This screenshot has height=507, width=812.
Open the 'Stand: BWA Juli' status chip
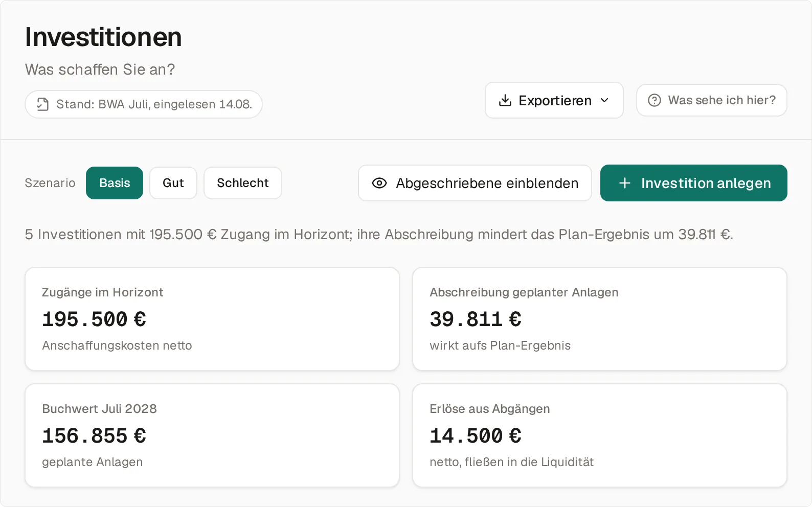[144, 104]
